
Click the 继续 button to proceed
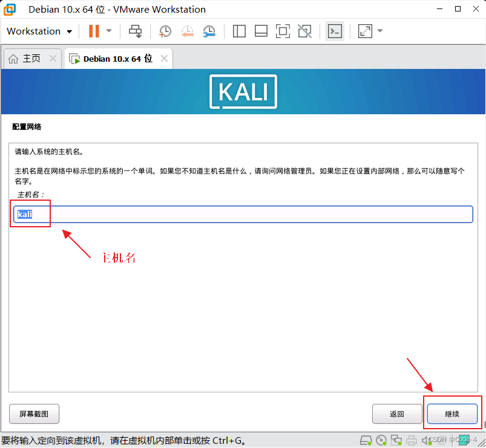click(x=452, y=414)
